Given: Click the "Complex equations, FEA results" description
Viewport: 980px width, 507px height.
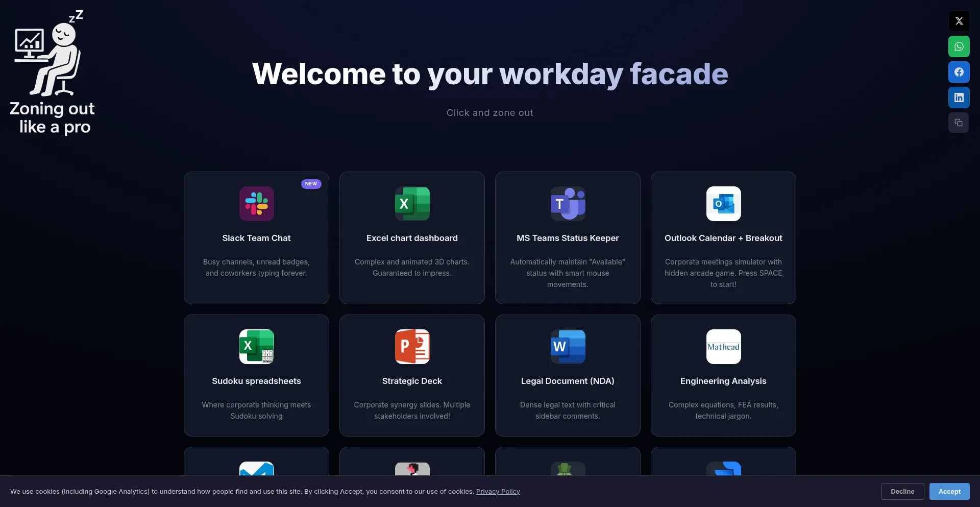Looking at the screenshot, I should click(x=724, y=411).
